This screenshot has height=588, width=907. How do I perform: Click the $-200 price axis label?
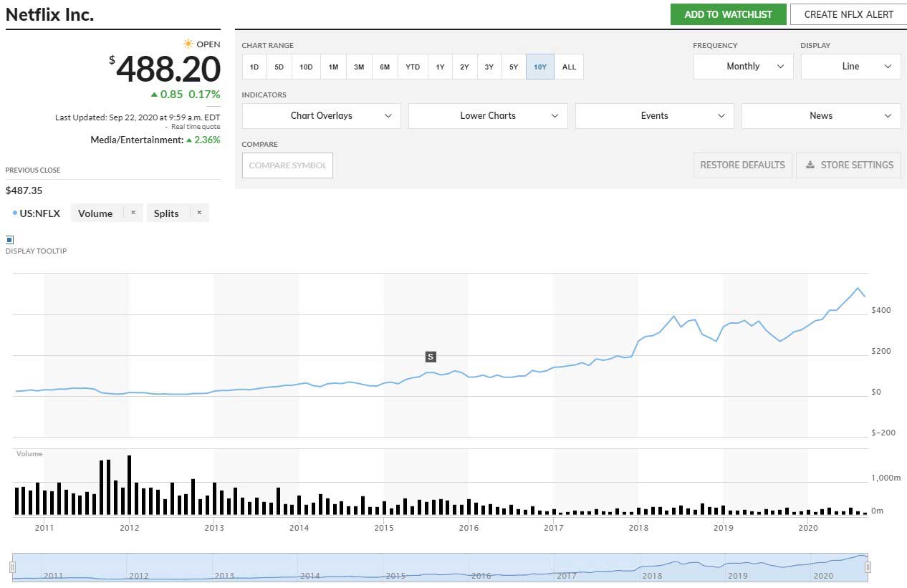[883, 433]
